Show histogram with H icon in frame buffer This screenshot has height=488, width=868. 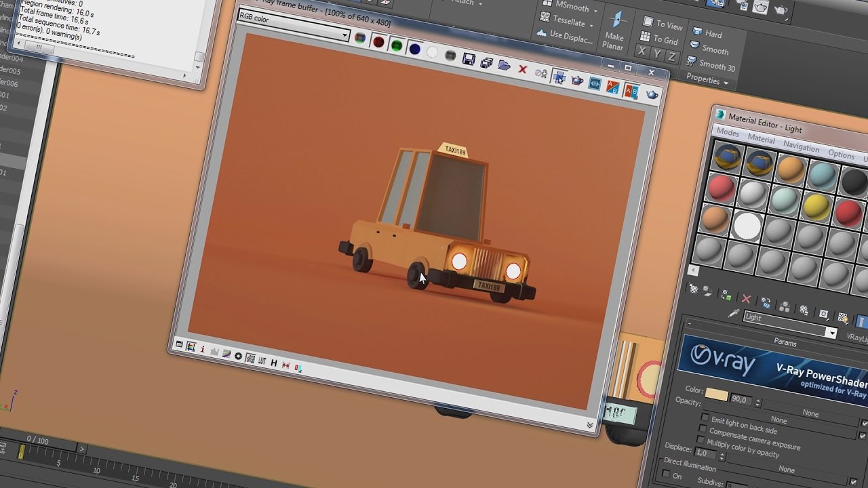(273, 363)
